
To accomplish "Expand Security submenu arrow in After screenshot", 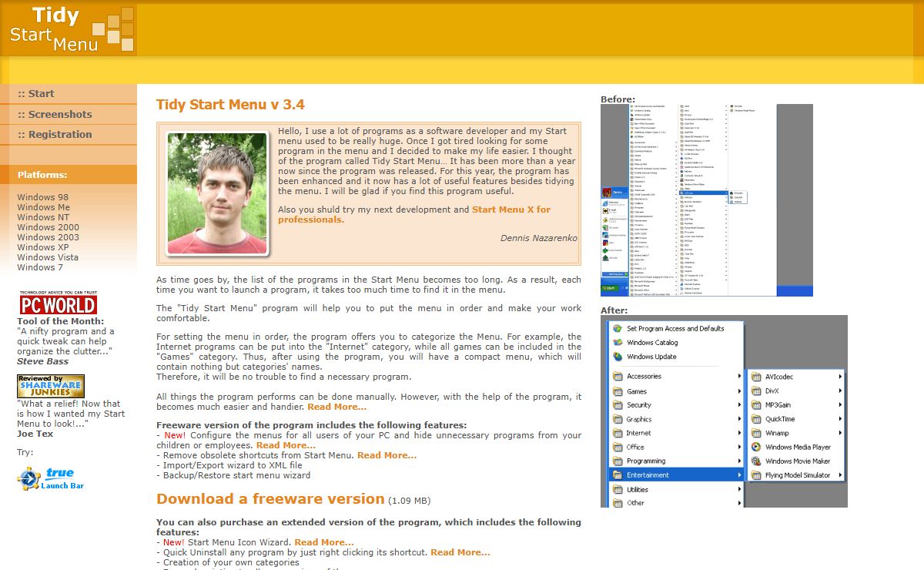I will pos(739,404).
